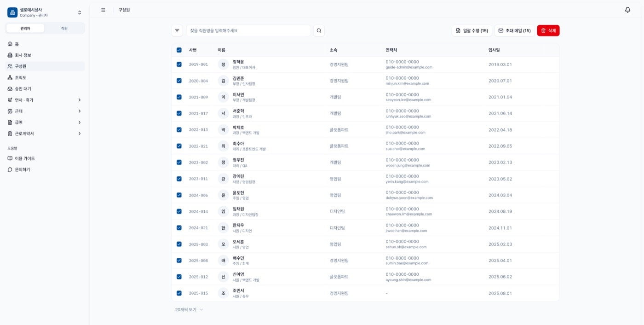The image size is (644, 325).
Task: Open the notifications bell
Action: pyautogui.click(x=627, y=10)
